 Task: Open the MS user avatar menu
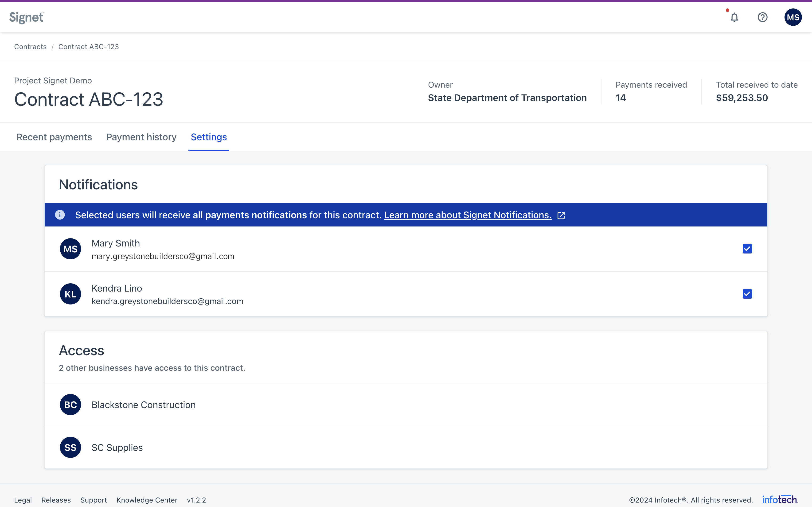tap(793, 17)
